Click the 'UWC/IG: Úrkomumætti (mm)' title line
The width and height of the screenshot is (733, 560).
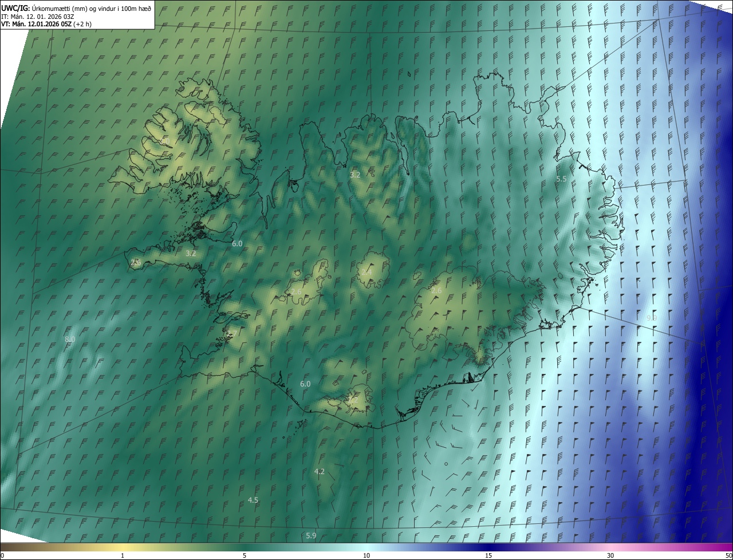[x=76, y=8]
